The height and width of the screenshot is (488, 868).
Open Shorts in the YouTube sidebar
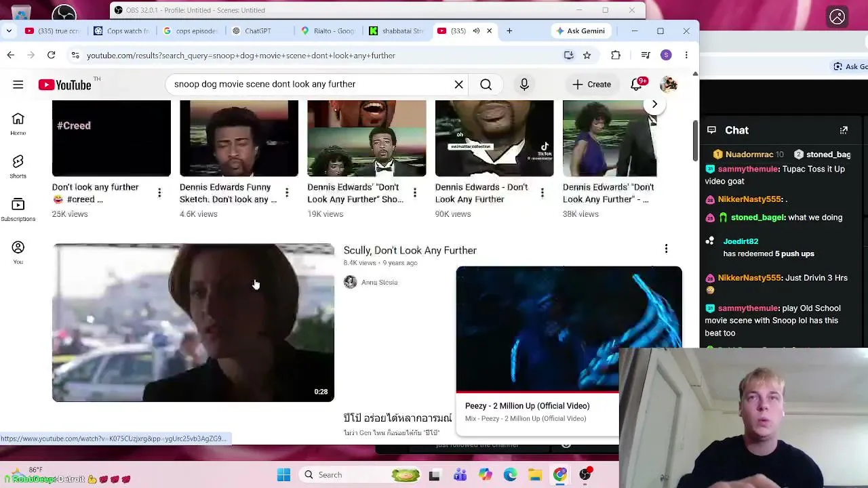point(18,167)
